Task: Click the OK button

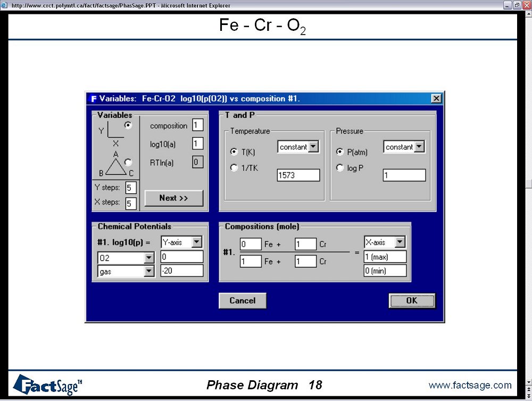Action: (412, 301)
